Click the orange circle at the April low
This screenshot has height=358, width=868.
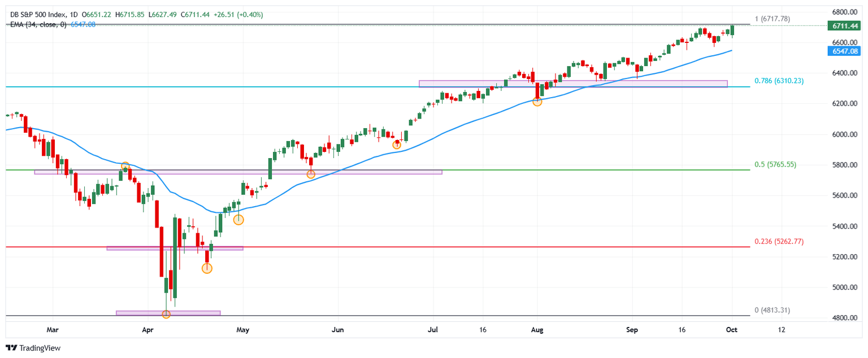pos(166,314)
